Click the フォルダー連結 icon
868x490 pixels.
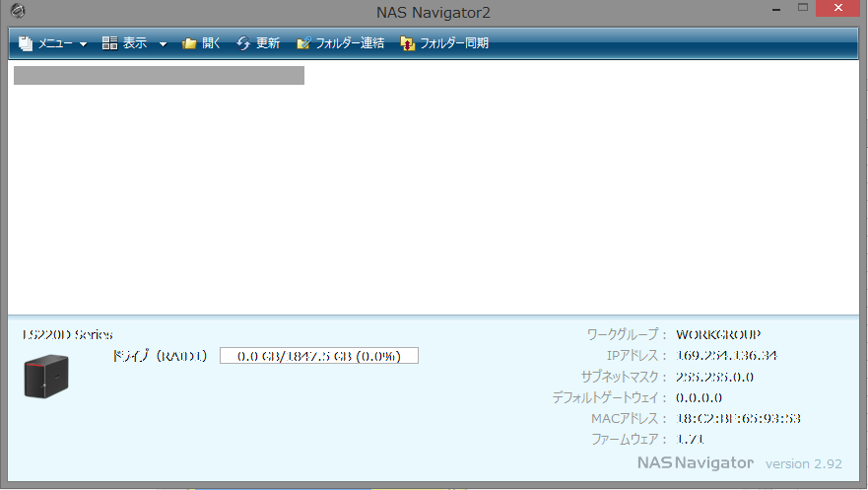tap(303, 43)
